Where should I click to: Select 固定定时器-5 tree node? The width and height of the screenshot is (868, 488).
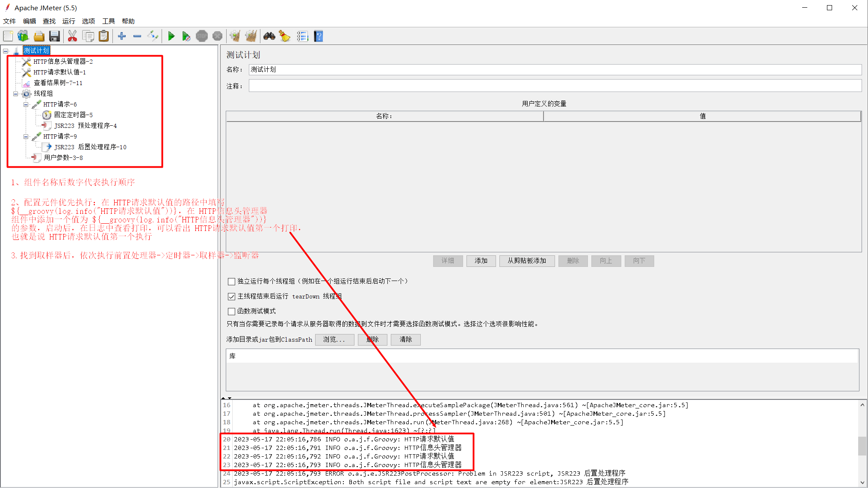(x=73, y=115)
